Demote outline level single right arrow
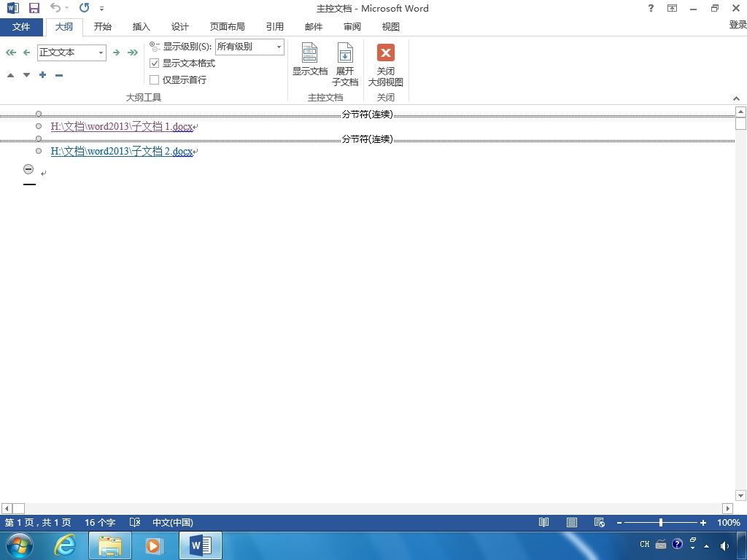This screenshot has height=560, width=747. (x=116, y=52)
